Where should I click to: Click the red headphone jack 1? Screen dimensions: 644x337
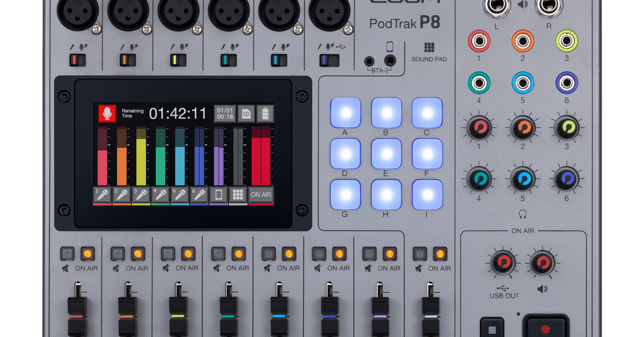tap(478, 41)
